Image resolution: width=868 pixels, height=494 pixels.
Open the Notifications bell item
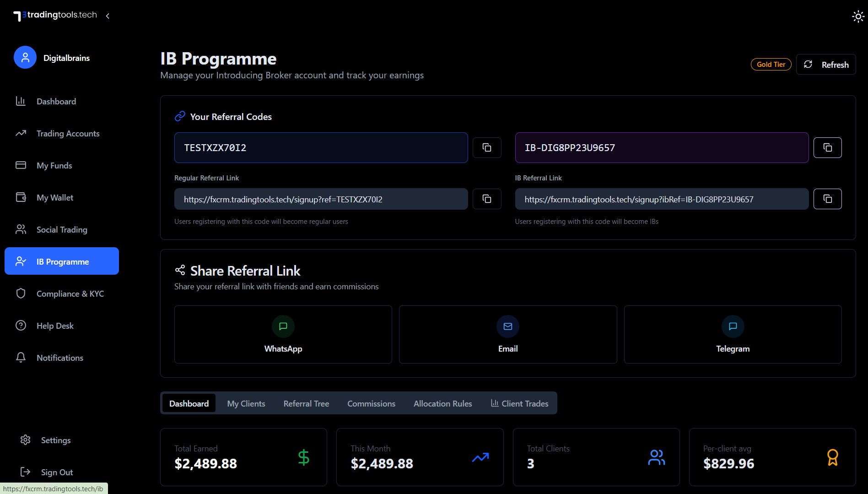21,358
